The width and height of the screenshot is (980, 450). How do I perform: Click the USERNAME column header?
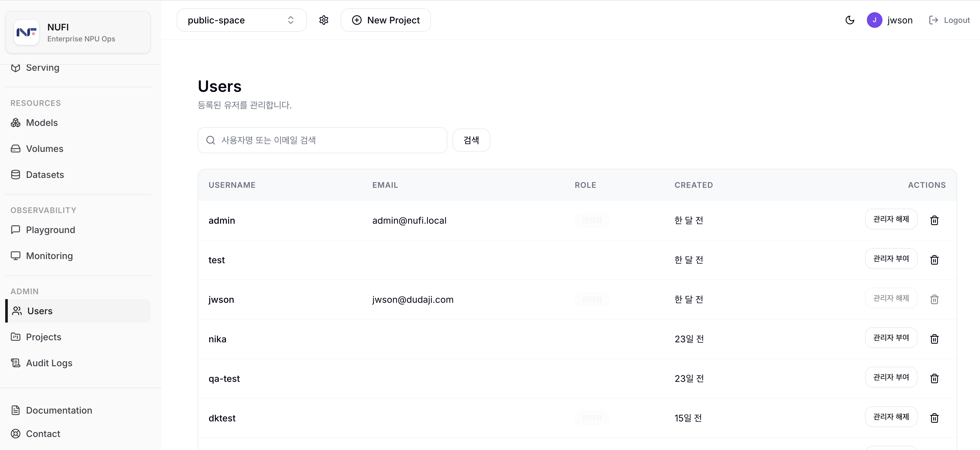232,185
